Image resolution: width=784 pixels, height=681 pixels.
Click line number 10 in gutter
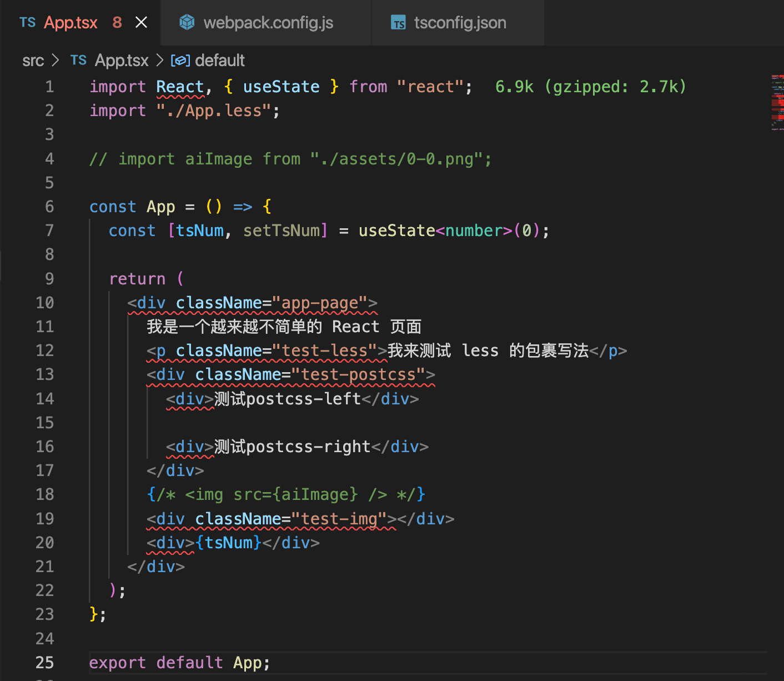45,303
